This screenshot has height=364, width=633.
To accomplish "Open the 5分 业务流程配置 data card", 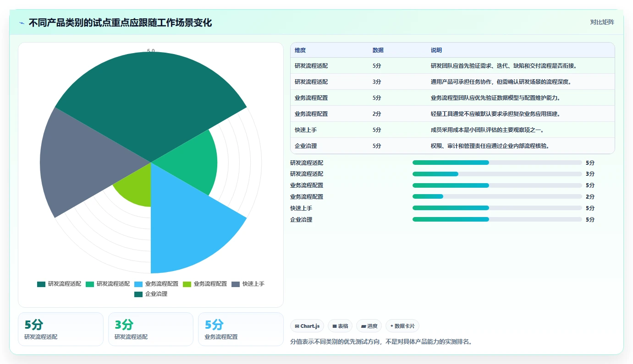I will pos(241,329).
